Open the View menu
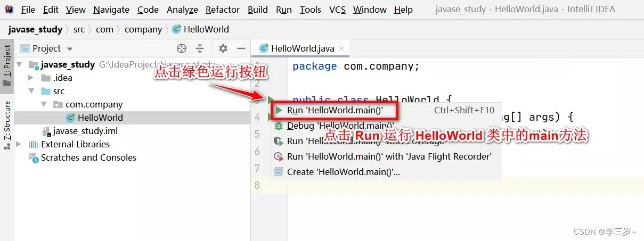Viewport: 644px width, 241px height. pos(76,10)
